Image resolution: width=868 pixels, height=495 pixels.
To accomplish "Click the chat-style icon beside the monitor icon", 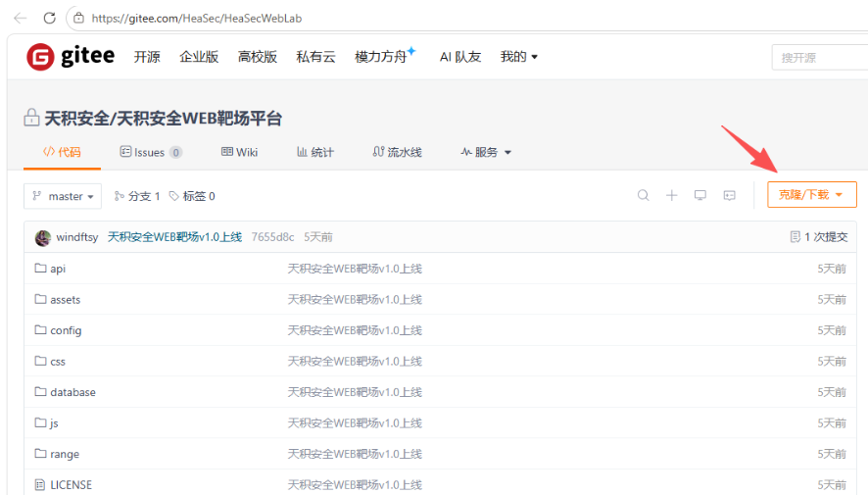I will (730, 195).
